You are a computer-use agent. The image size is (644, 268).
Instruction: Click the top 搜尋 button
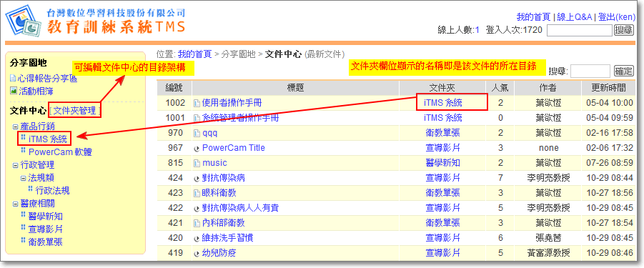[623, 30]
